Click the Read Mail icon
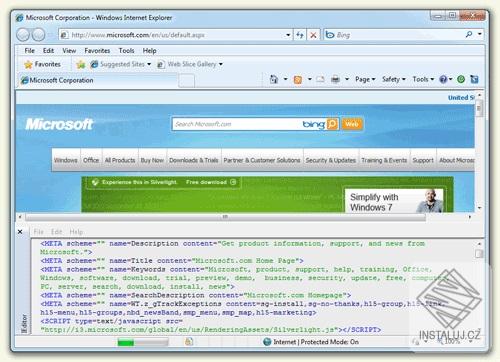 coord(320,79)
